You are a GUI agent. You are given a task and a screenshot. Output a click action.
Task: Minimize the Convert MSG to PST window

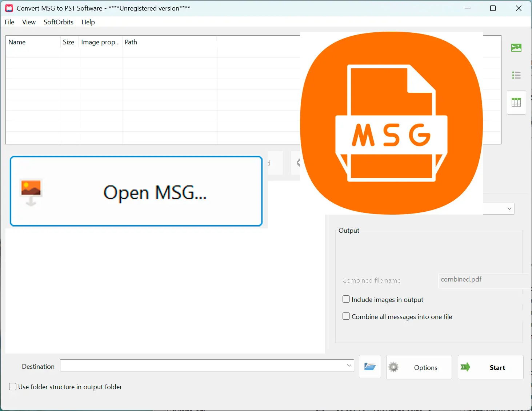468,8
